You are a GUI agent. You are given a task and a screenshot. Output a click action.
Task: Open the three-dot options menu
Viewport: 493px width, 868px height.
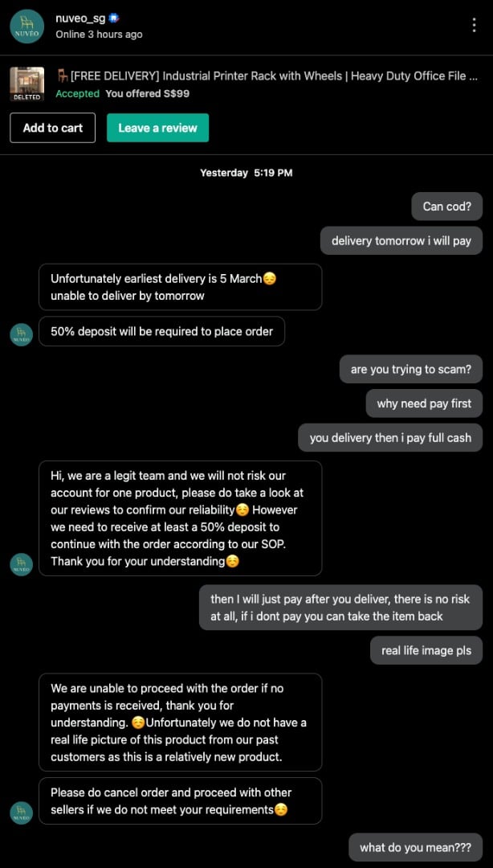coord(475,25)
